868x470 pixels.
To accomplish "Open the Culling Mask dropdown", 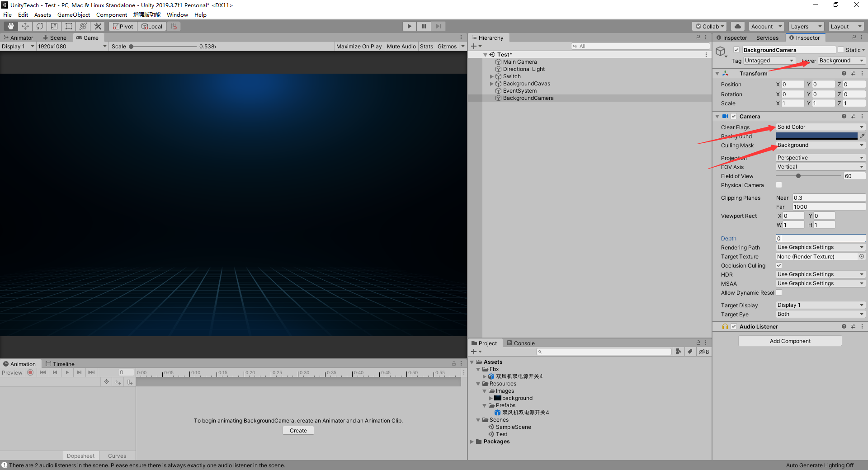I will (821, 145).
